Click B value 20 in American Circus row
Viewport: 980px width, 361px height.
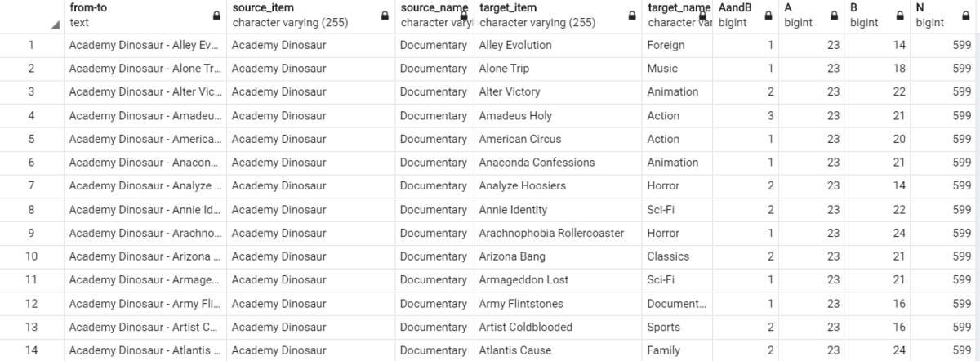click(x=877, y=139)
